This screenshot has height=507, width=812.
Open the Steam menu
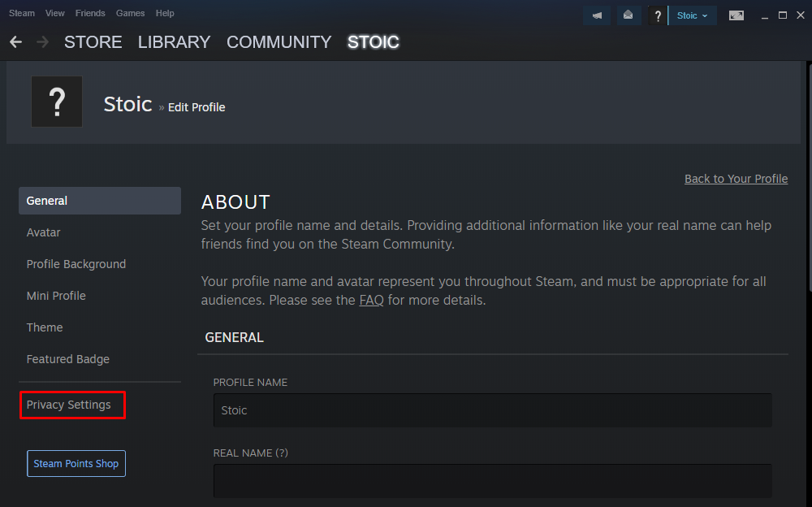click(x=22, y=13)
